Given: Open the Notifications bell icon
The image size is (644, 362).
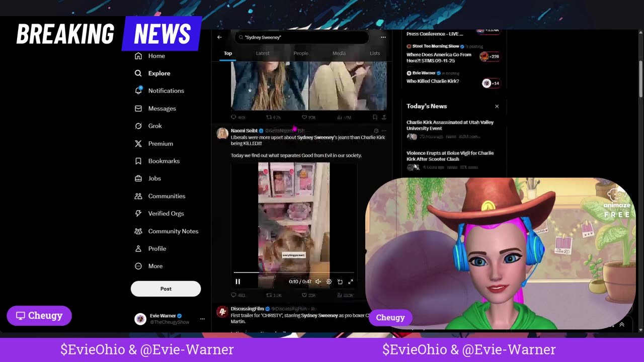Looking at the screenshot, I should tap(138, 90).
